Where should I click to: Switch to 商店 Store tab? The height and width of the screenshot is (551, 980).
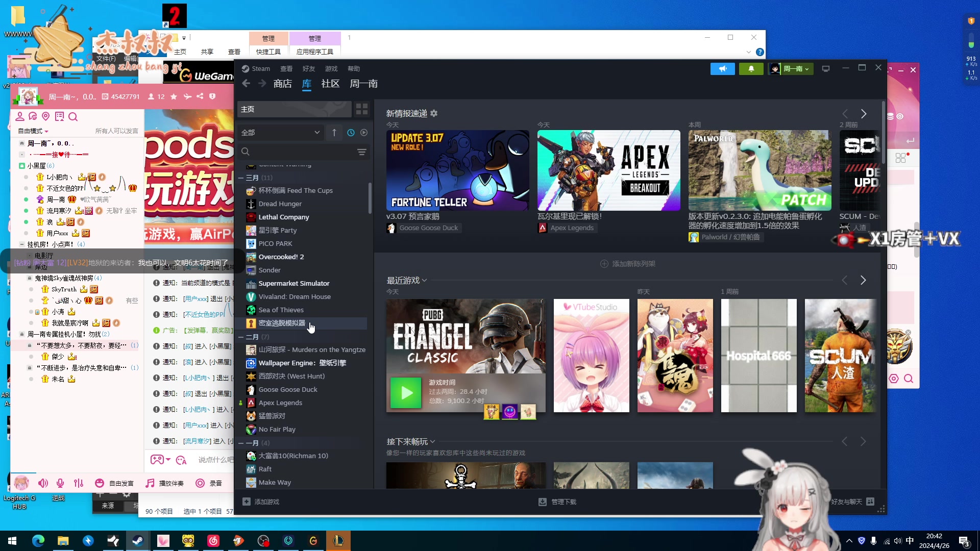[x=283, y=84]
